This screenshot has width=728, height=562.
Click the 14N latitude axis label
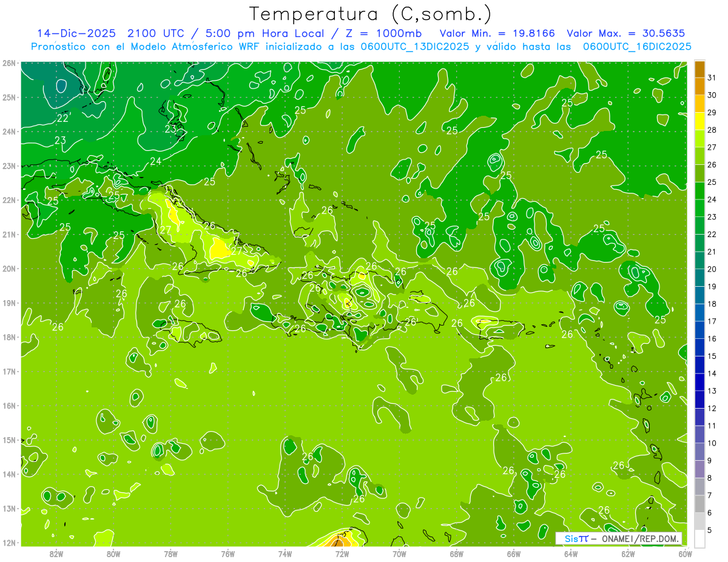[8, 474]
